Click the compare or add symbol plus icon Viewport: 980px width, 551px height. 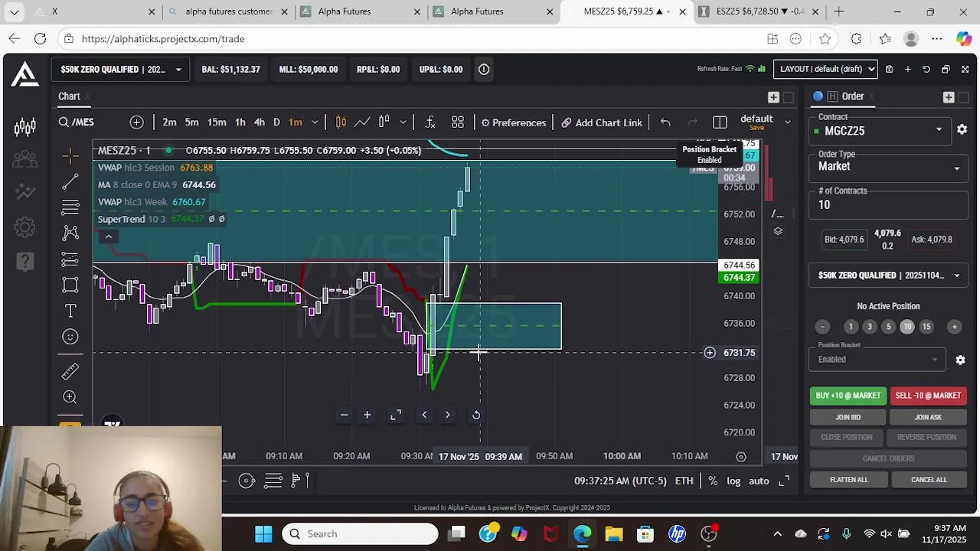click(x=136, y=122)
